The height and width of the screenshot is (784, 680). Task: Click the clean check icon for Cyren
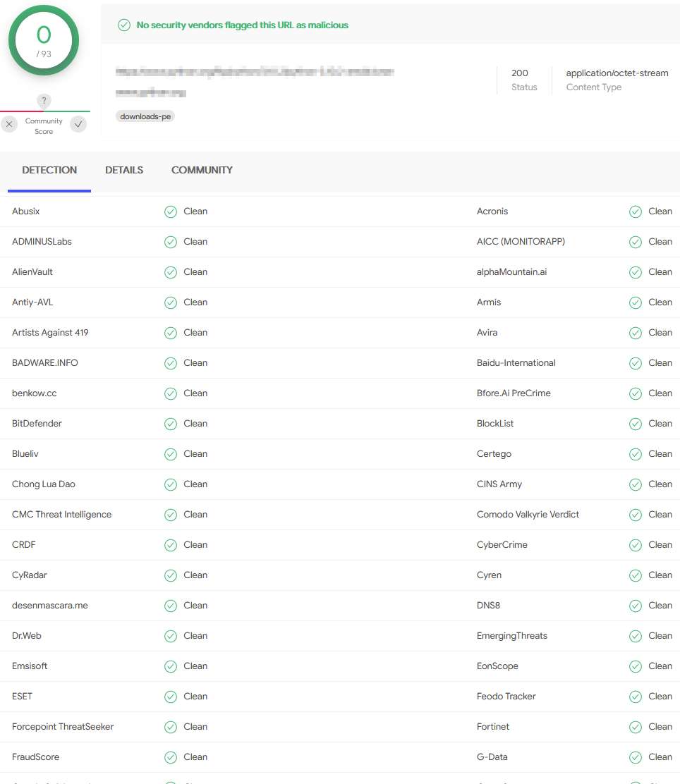coord(636,575)
